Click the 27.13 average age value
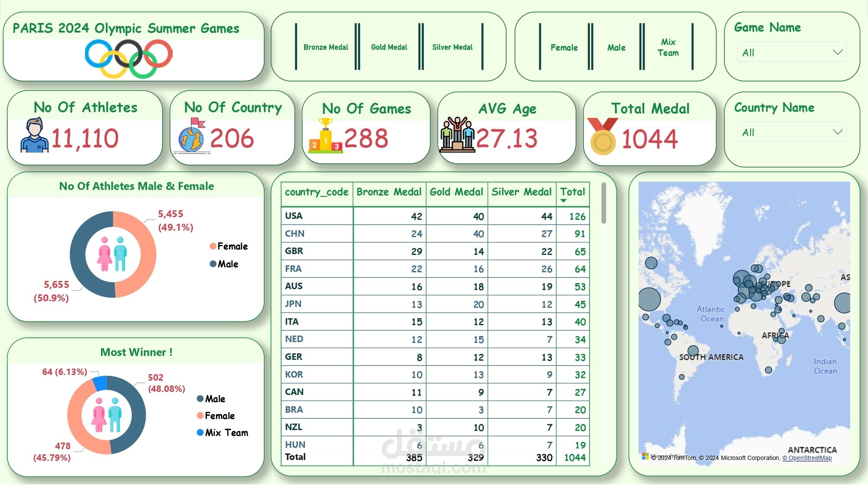868x486 pixels. point(507,139)
